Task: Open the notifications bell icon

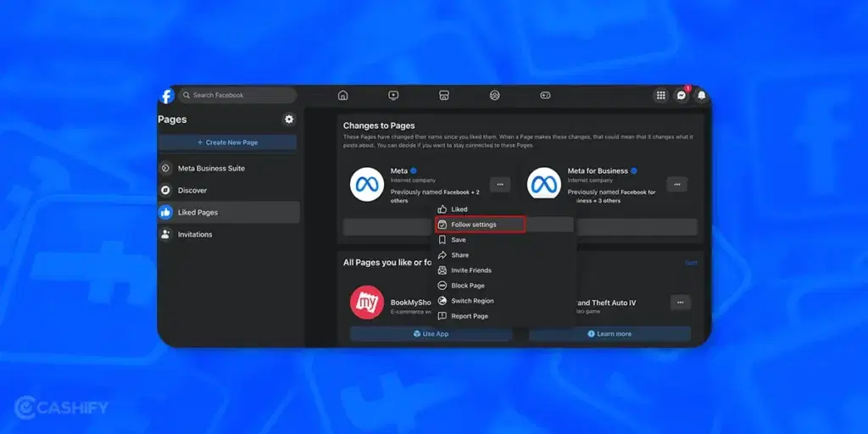Action: (701, 95)
